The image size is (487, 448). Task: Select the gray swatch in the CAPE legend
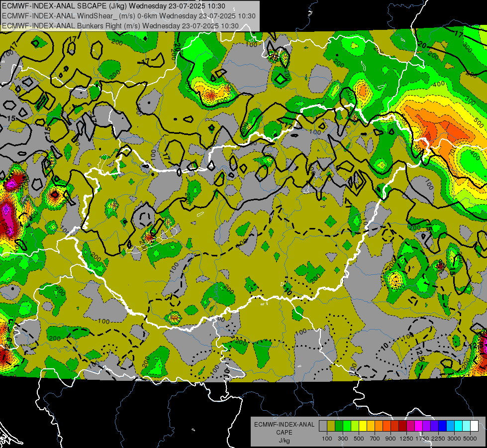tap(323, 426)
